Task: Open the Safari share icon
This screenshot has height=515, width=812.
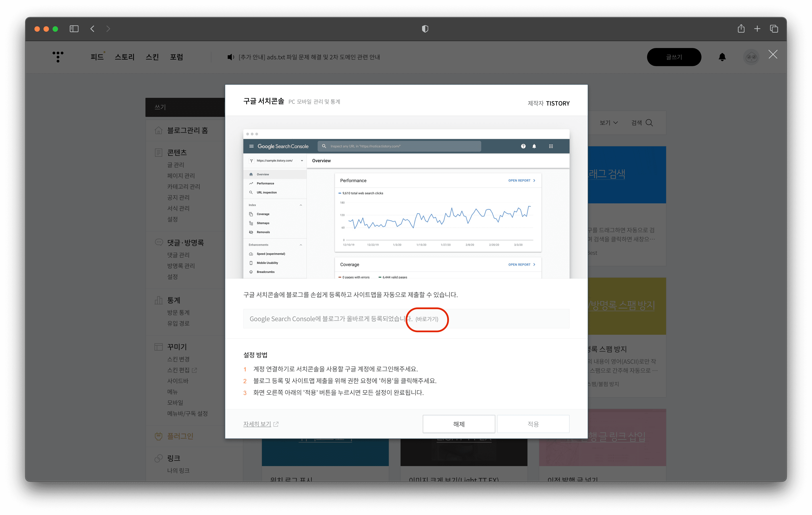Action: point(741,29)
